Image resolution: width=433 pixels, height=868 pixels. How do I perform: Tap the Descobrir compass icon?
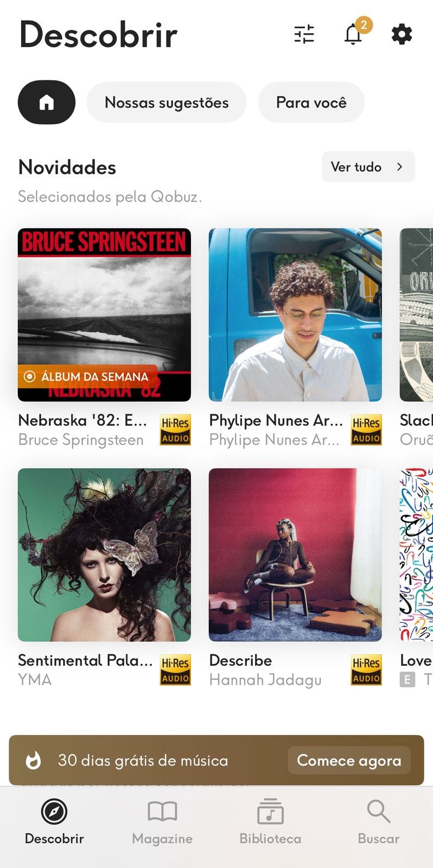coord(54,812)
